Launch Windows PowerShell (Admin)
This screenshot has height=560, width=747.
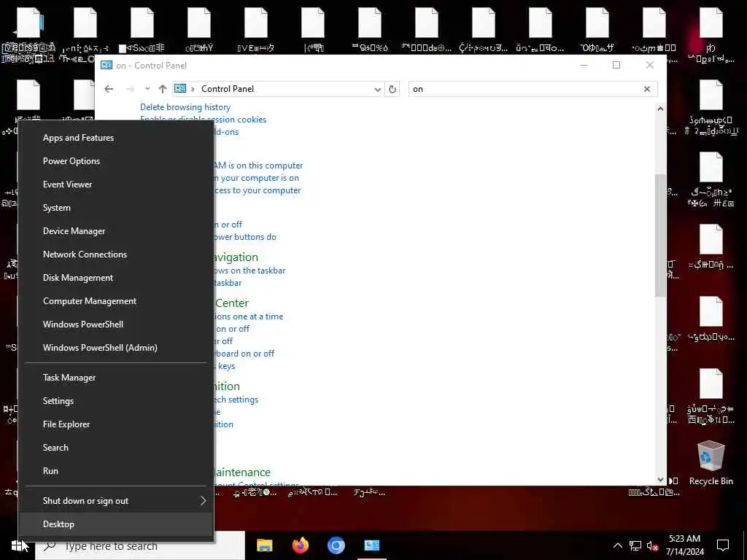tap(116, 348)
